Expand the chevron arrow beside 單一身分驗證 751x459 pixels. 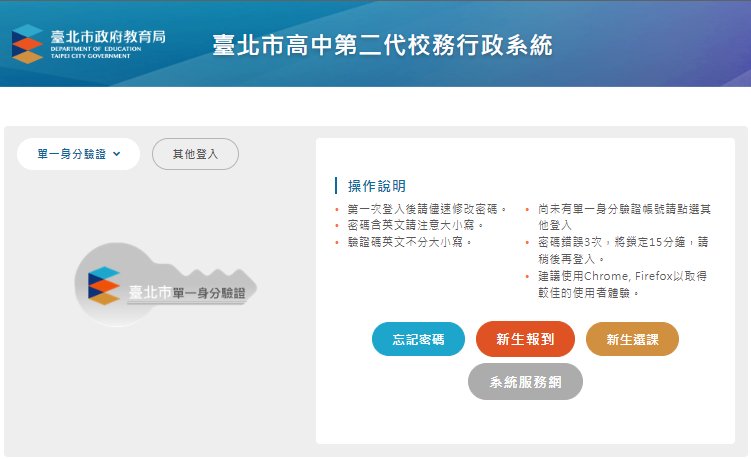(x=117, y=154)
